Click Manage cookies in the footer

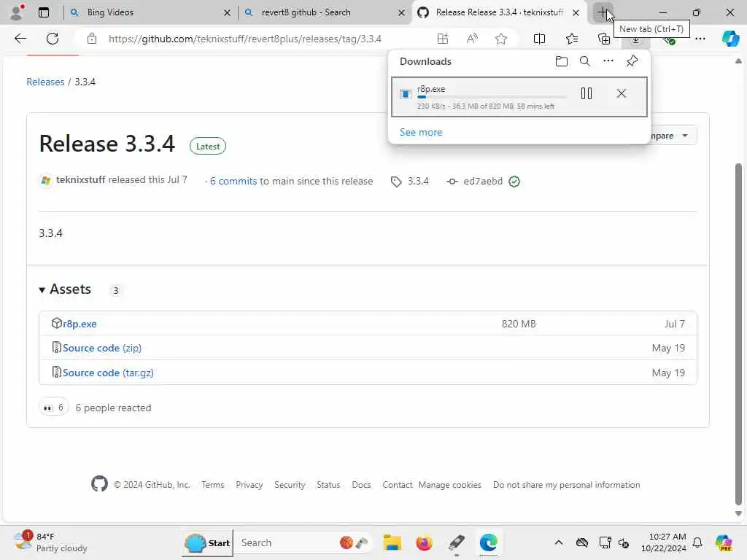[449, 485]
